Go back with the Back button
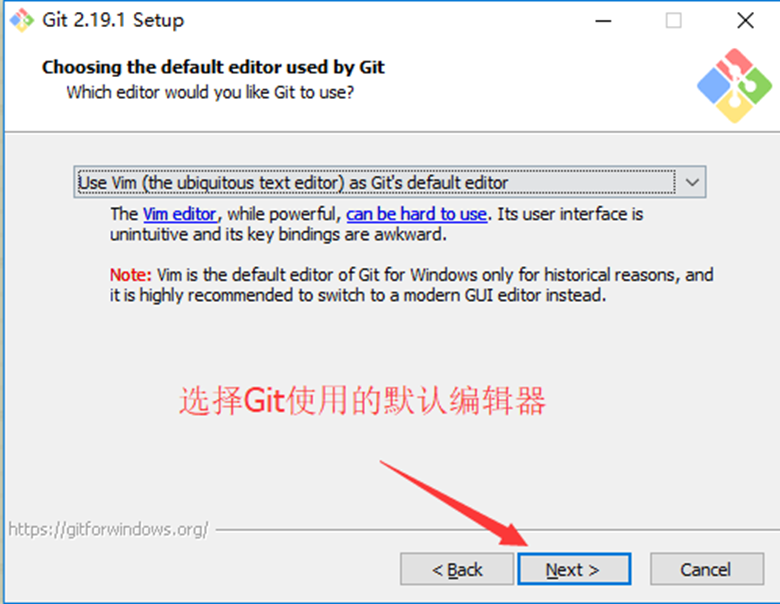The width and height of the screenshot is (780, 604). pos(457,569)
